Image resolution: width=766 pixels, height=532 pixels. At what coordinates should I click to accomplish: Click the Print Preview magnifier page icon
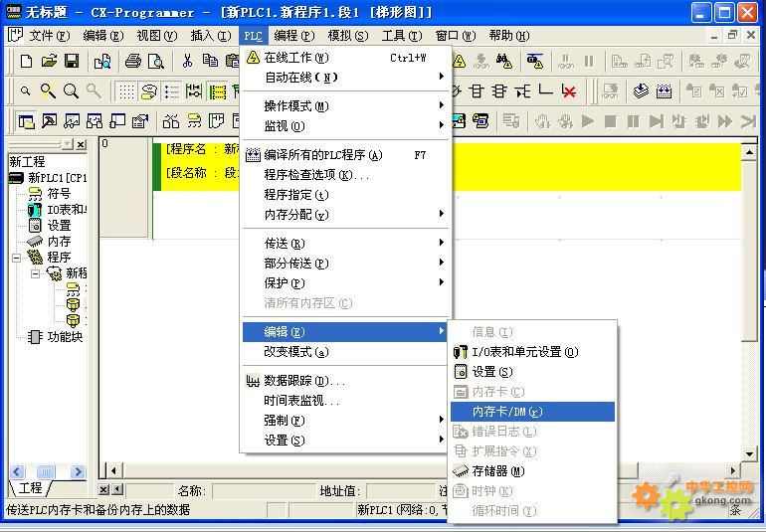click(x=156, y=61)
